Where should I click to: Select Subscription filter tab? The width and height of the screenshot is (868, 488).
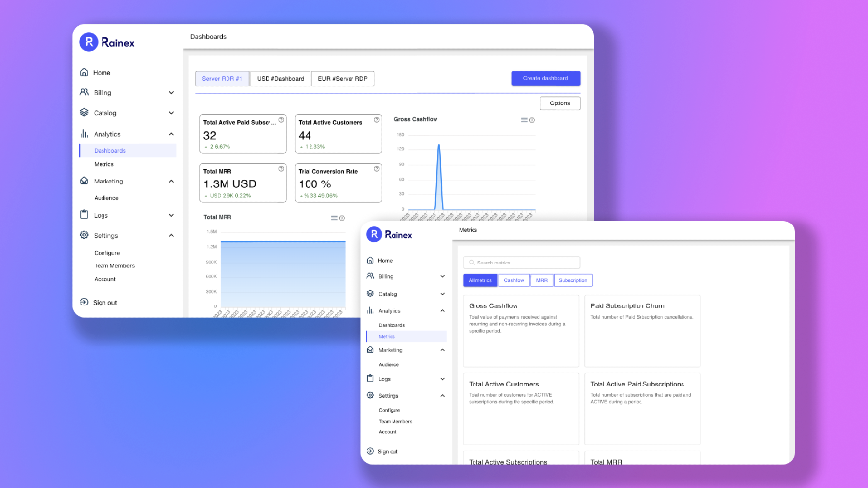[572, 280]
